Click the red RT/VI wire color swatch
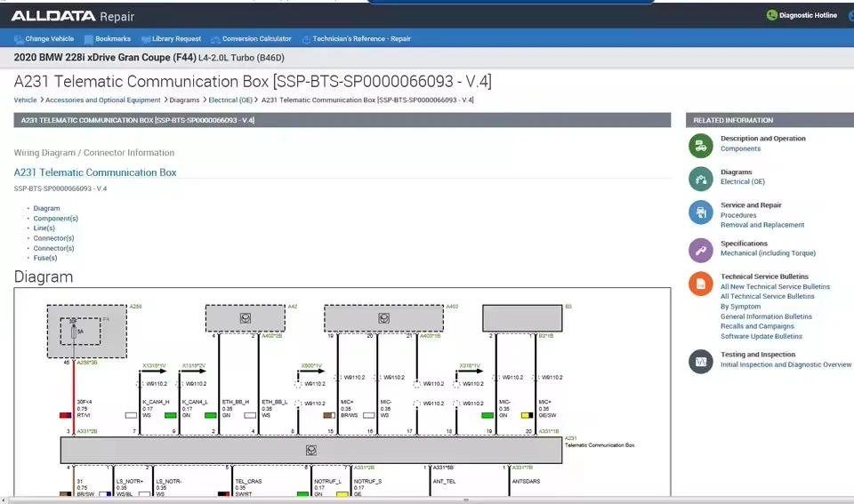The width and height of the screenshot is (854, 504). click(x=65, y=415)
